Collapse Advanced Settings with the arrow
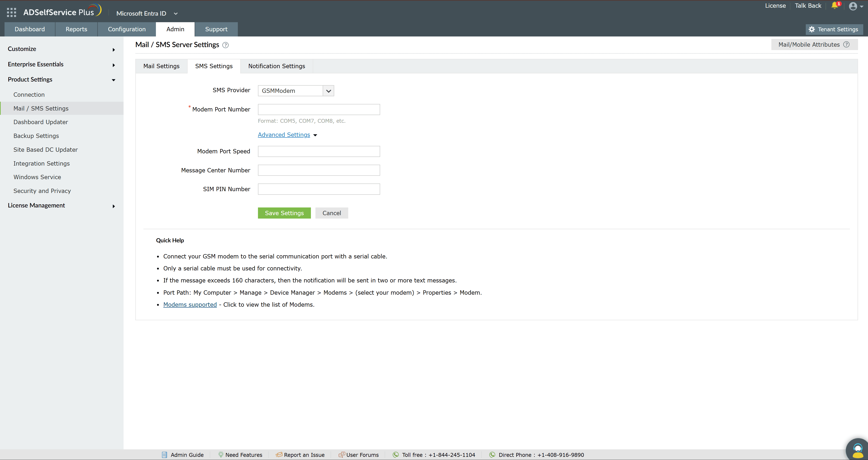 click(315, 135)
